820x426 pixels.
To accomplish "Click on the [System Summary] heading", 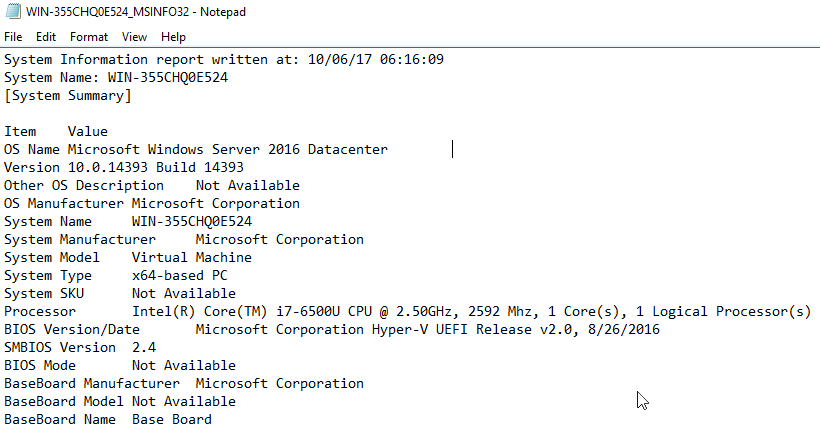I will [x=67, y=95].
